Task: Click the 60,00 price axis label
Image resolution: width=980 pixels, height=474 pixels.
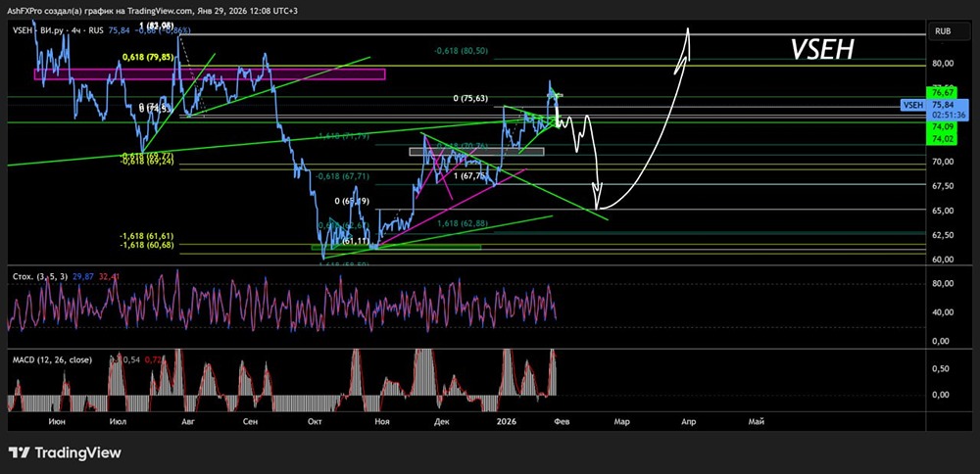Action: (943, 260)
